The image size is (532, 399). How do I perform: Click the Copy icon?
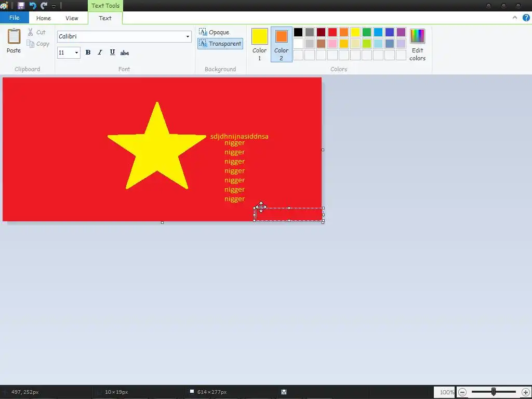31,44
